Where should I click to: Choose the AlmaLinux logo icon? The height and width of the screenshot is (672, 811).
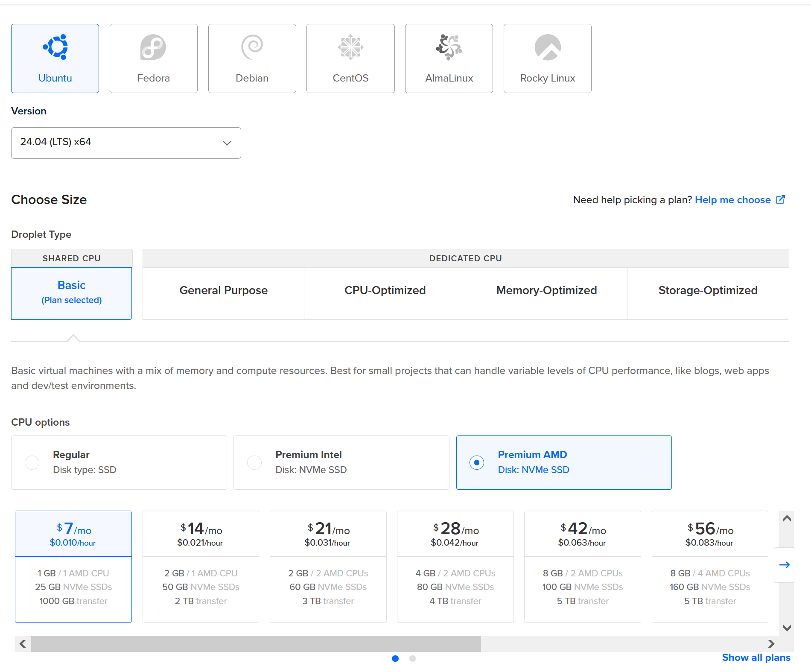(449, 47)
